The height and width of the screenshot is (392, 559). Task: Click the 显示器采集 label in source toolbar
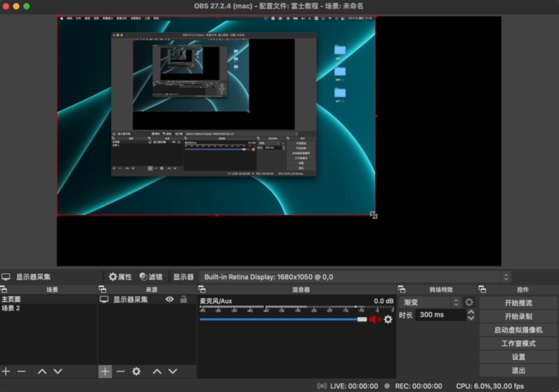coord(33,277)
